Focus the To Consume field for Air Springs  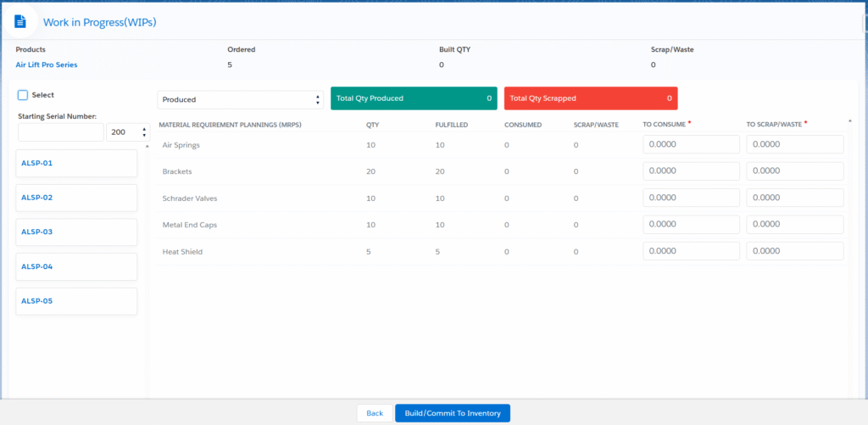691,144
